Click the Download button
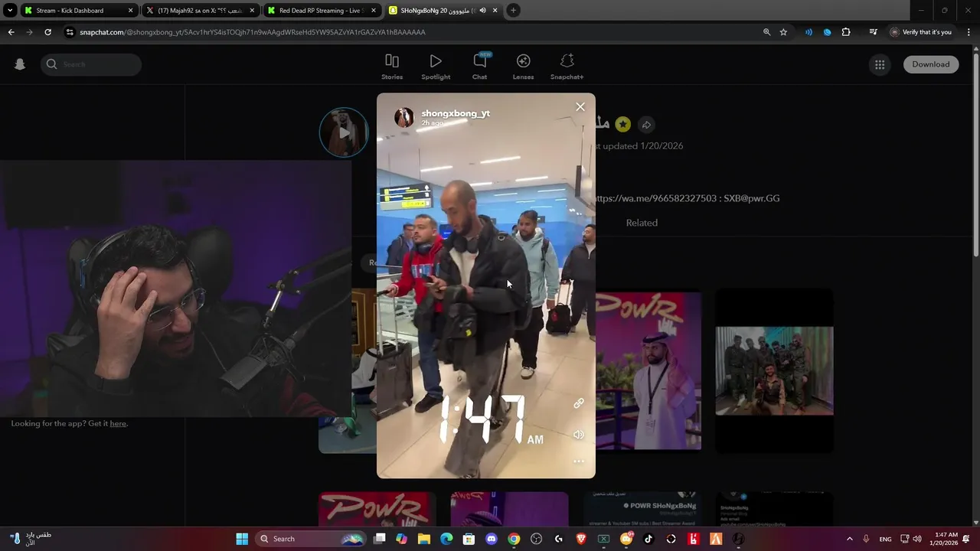Image resolution: width=980 pixels, height=551 pixels. click(930, 64)
